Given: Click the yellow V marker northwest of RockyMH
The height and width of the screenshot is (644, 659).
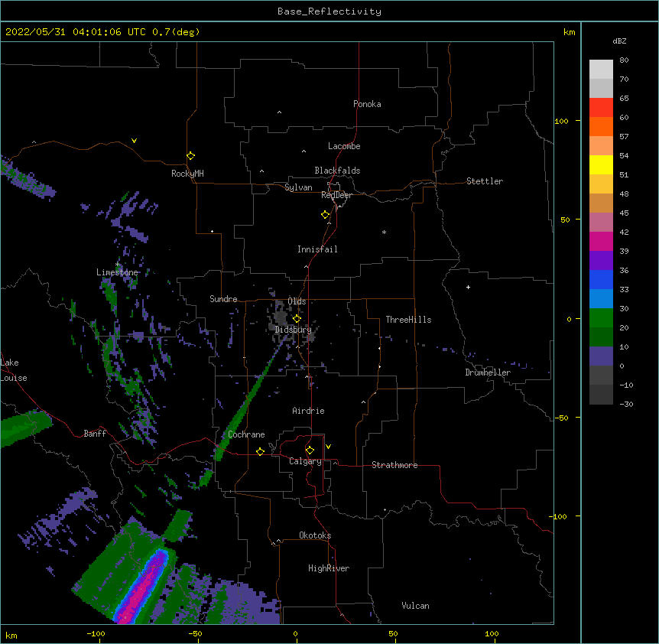Looking at the screenshot, I should click(134, 141).
